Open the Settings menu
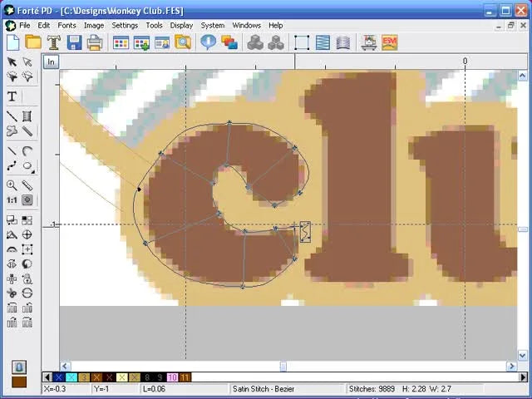Screen dimensions: 532x399 (125, 26)
